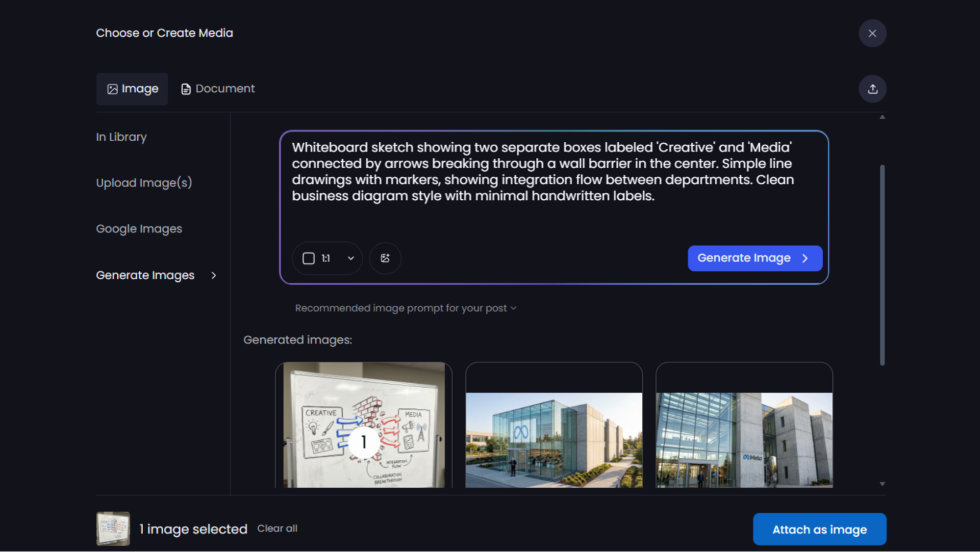Open the 1:1 aspect ratio dropdown
980x552 pixels.
(x=350, y=258)
